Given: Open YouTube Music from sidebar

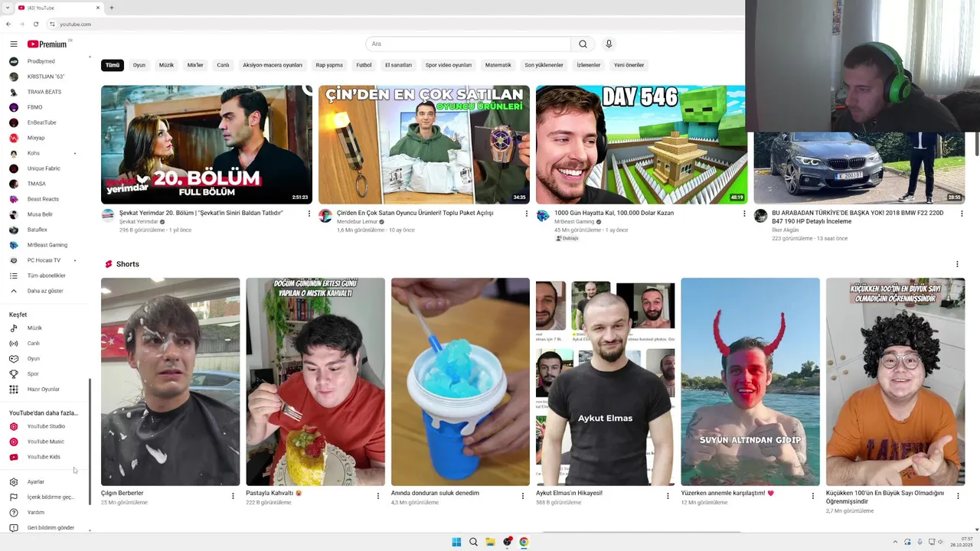Looking at the screenshot, I should tap(46, 442).
